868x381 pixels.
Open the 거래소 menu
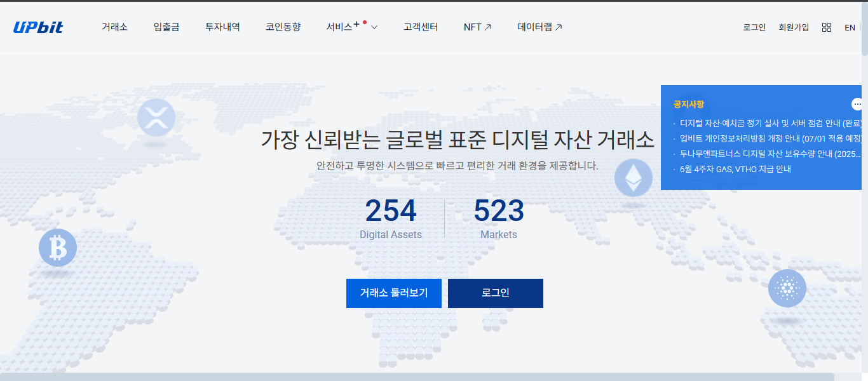pos(114,27)
